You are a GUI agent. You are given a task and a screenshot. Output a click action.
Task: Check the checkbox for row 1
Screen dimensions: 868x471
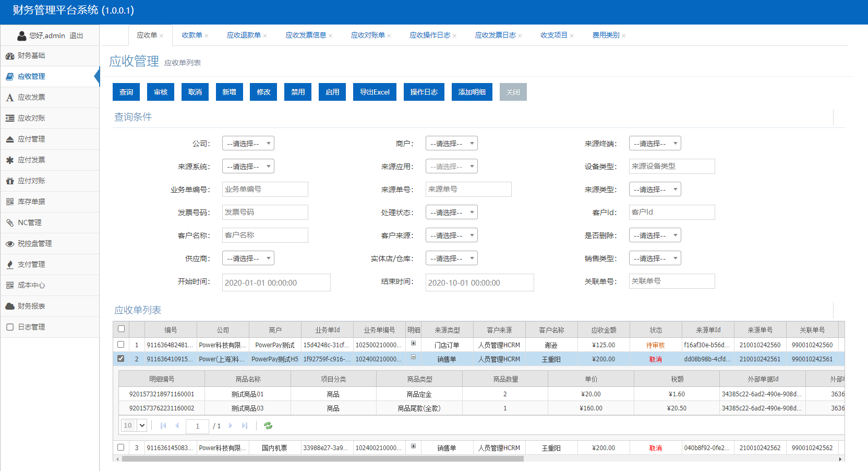point(121,345)
